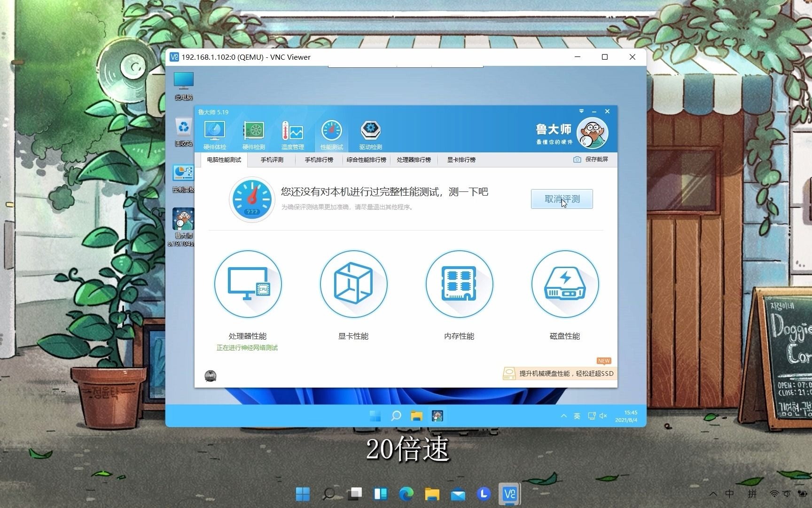Click 正在进行神经网络测试 status text
This screenshot has width=812, height=508.
click(247, 348)
